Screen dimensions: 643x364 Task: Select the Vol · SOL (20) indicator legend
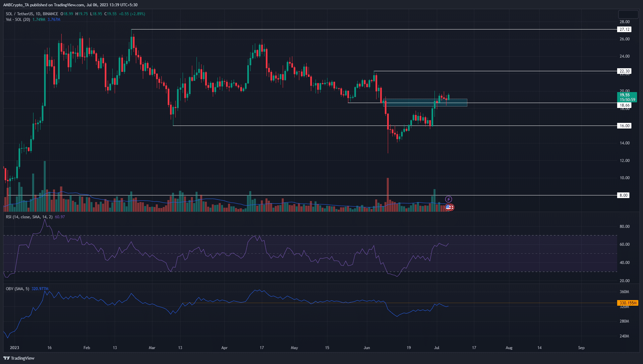[18, 20]
